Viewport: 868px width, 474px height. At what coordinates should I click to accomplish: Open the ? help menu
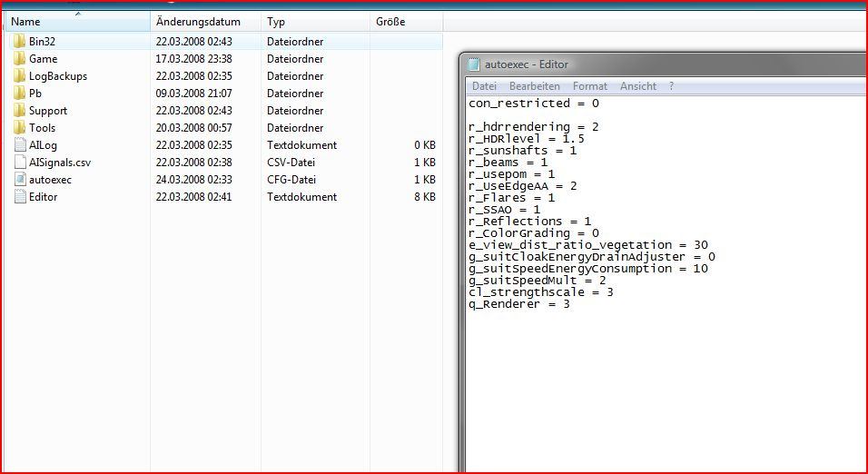[x=671, y=86]
